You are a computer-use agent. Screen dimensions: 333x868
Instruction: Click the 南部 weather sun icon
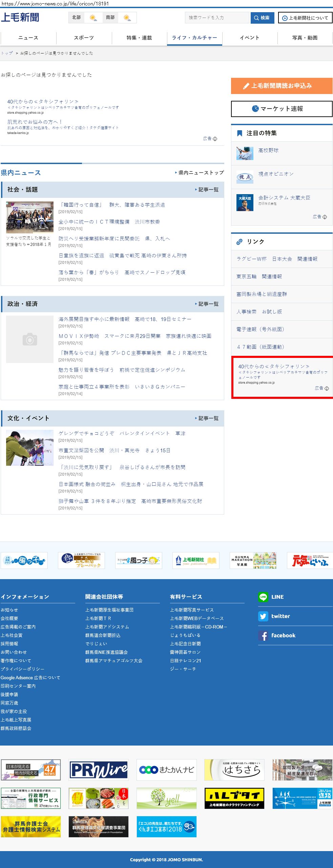point(127,18)
